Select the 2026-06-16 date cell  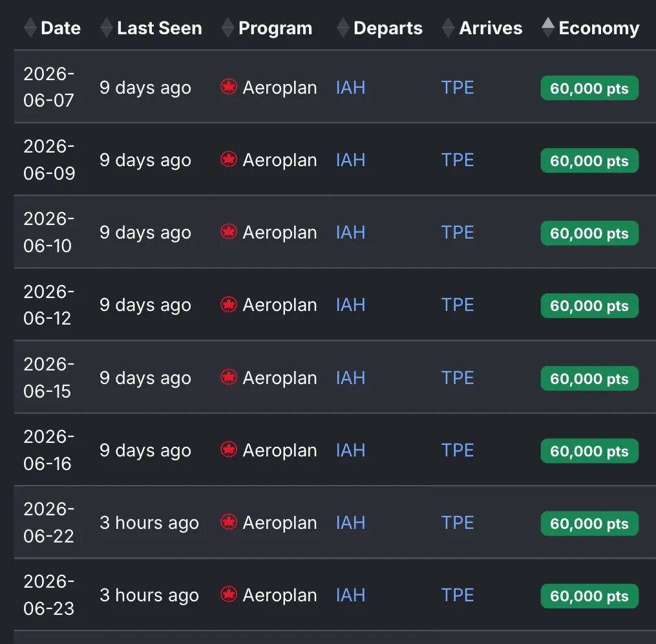pyautogui.click(x=48, y=450)
